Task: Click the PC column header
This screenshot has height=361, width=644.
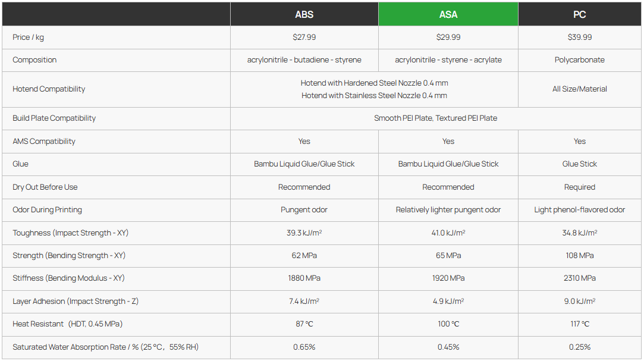Action: pos(580,14)
